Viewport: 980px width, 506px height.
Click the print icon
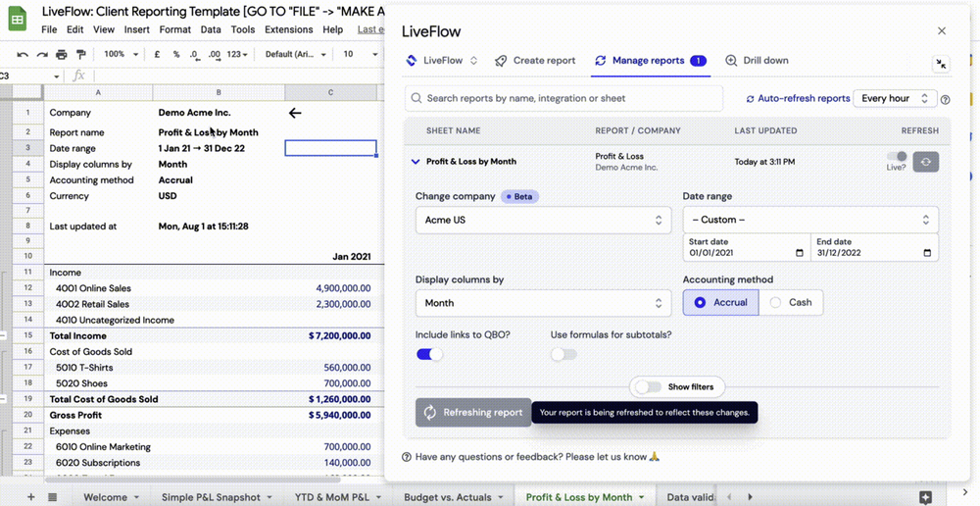[61, 54]
